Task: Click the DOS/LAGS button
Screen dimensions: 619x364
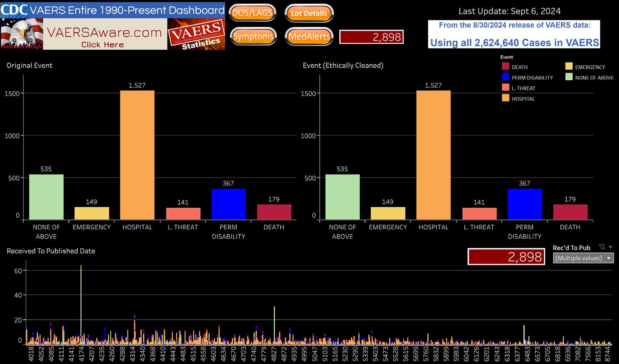Action: click(x=253, y=13)
